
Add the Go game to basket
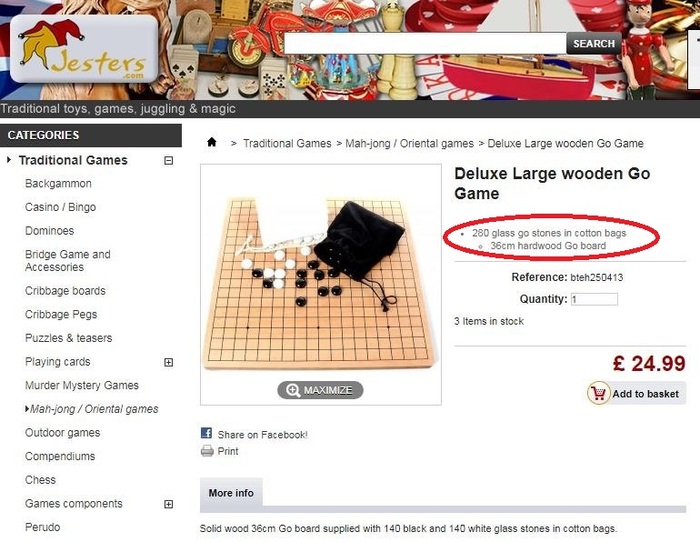637,393
